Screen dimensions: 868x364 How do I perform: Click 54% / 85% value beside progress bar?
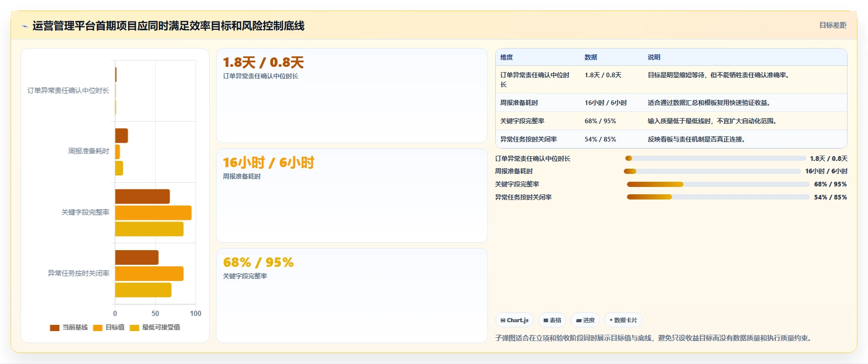[x=830, y=197]
